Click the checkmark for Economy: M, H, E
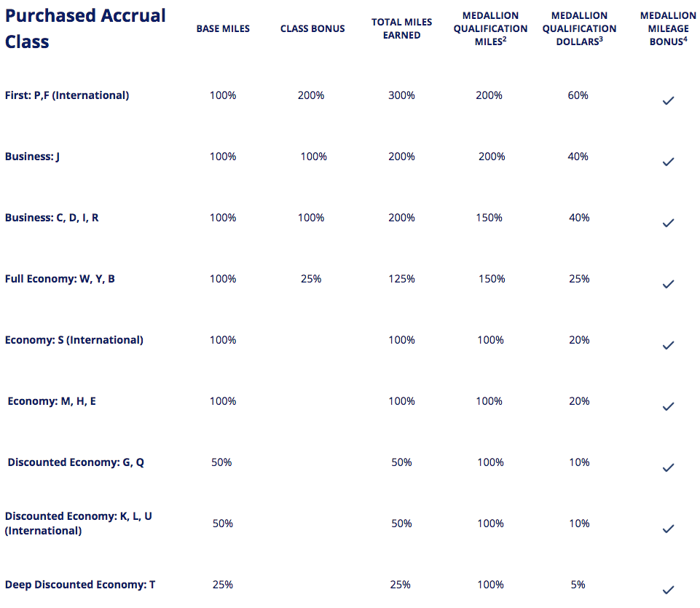Screen dimensions: 700x608 point(668,406)
